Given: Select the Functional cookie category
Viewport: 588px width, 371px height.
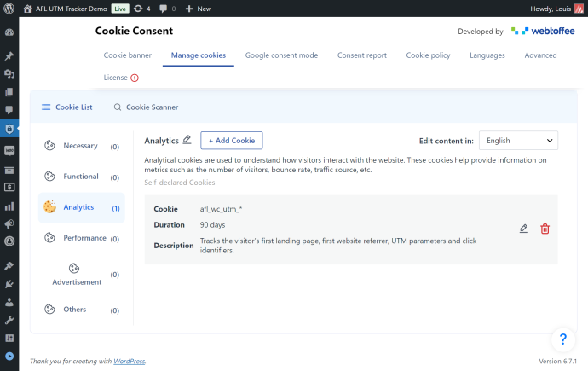Looking at the screenshot, I should click(x=81, y=177).
